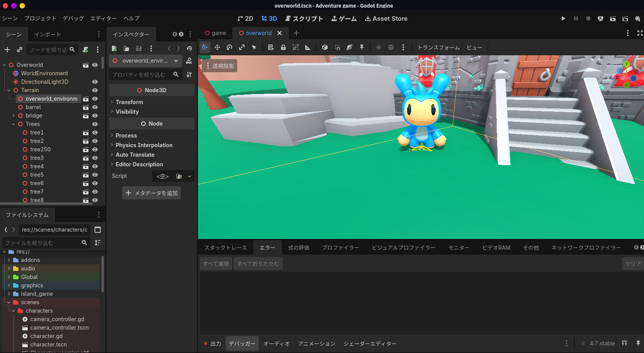The height and width of the screenshot is (353, 644).
Task: Toggle preview environment globe icon
Action: [391, 47]
